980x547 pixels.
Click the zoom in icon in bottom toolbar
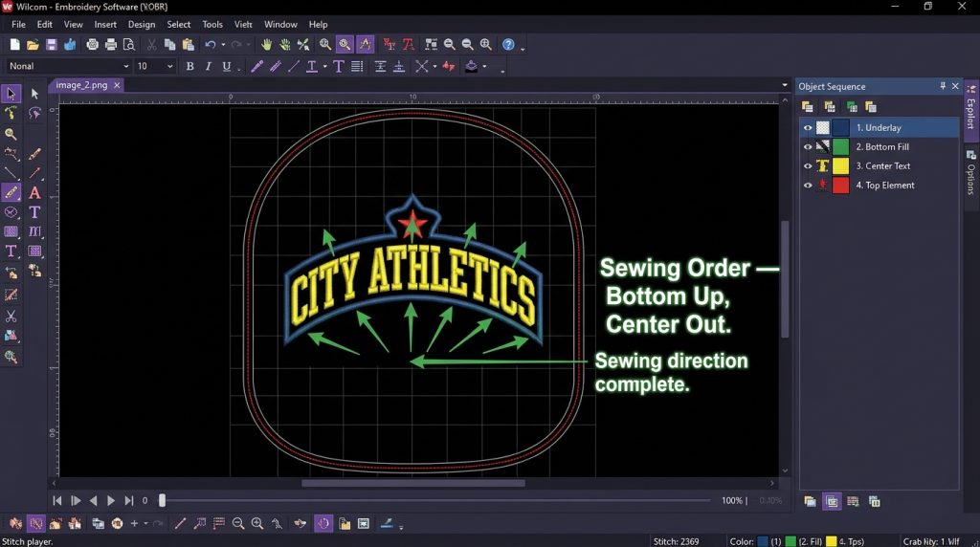[256, 523]
